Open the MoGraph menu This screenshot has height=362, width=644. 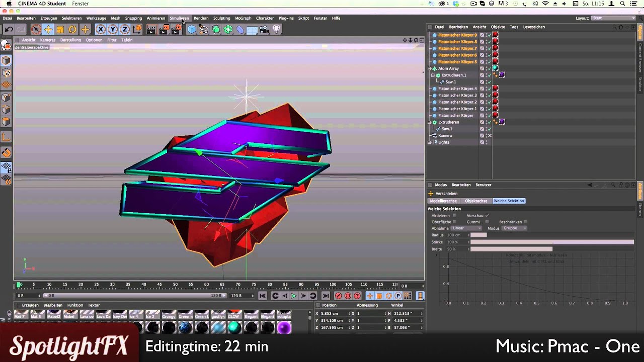tap(243, 18)
